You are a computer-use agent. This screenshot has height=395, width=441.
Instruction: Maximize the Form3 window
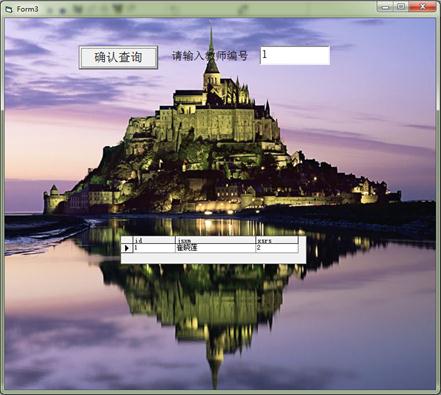point(400,7)
